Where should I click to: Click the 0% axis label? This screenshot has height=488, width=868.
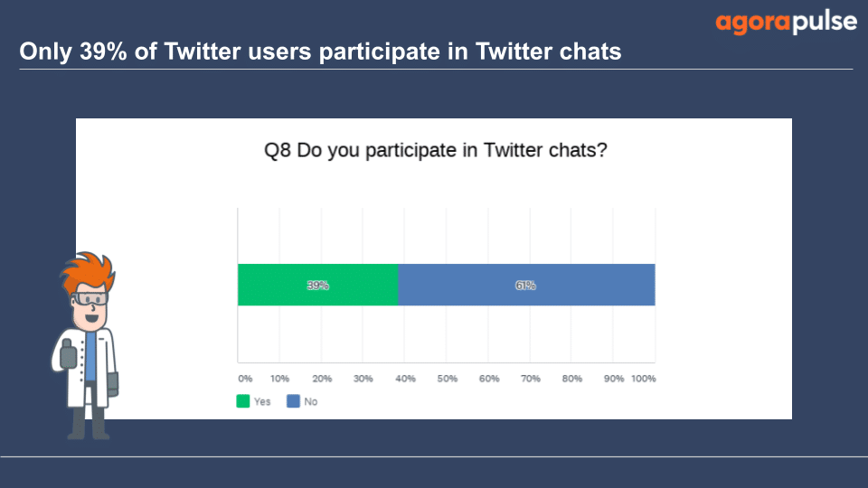tap(245, 379)
